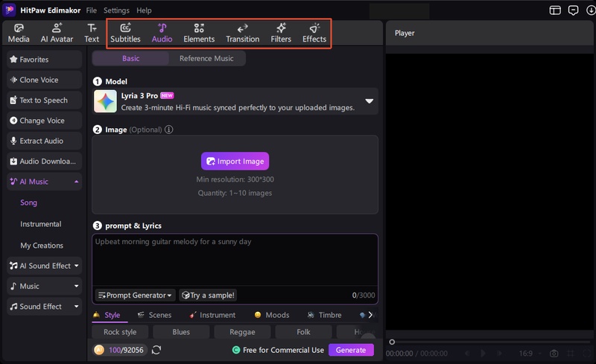Screen dimensions: 596x364
Task: Choose the Folk style tag
Action: click(303, 332)
